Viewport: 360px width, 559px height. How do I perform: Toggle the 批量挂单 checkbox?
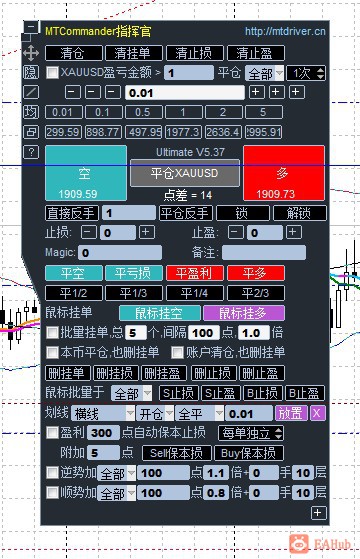[52, 333]
